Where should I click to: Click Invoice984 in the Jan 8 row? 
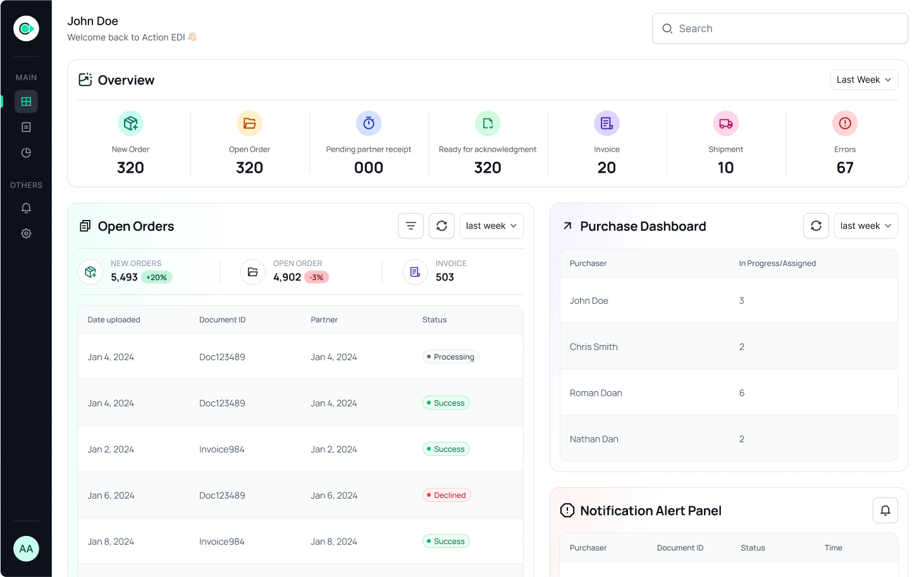[x=221, y=542]
